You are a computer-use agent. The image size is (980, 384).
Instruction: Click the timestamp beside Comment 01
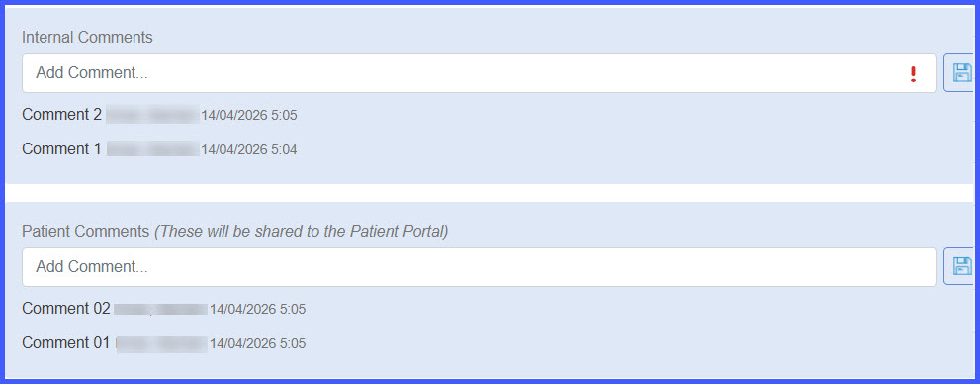257,344
